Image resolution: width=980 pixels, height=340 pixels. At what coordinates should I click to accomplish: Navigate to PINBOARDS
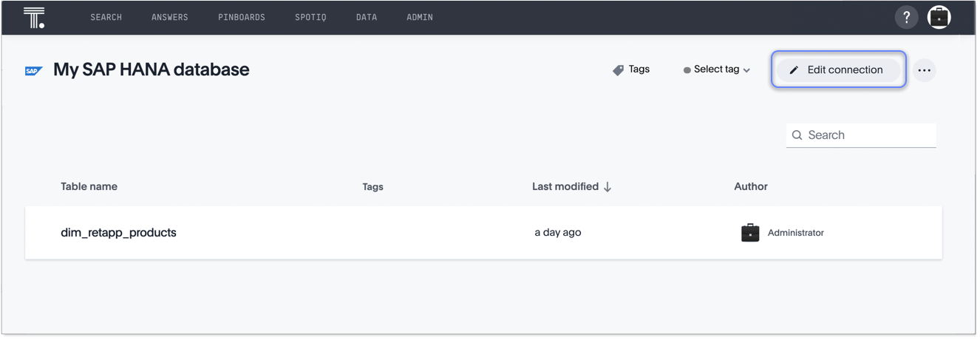pyautogui.click(x=241, y=17)
